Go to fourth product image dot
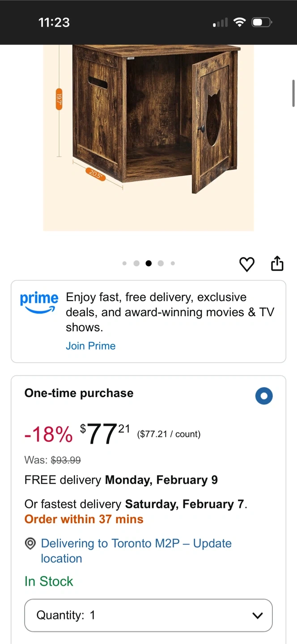297x644 pixels. [x=161, y=263]
